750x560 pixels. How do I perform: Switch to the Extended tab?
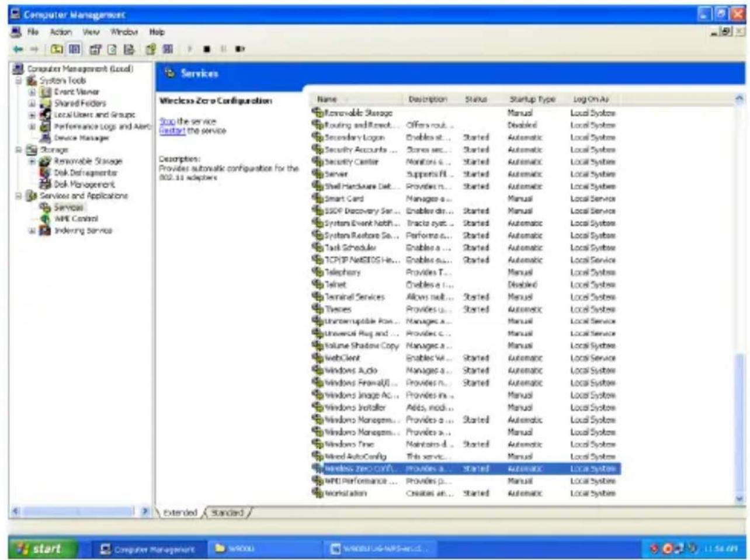[180, 513]
